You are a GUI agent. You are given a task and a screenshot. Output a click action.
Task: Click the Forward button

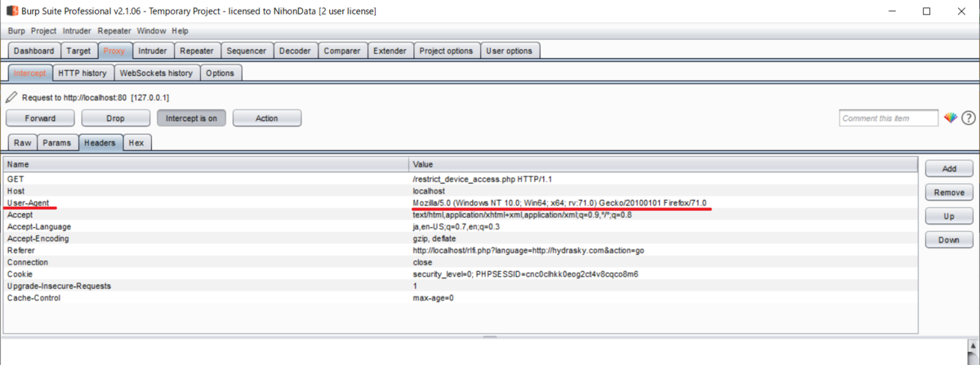click(40, 118)
